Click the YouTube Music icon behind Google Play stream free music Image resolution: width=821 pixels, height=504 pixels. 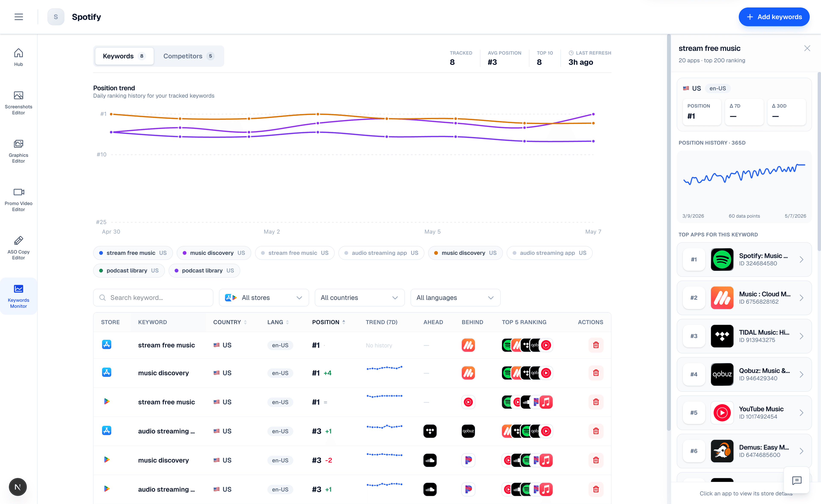tap(468, 402)
